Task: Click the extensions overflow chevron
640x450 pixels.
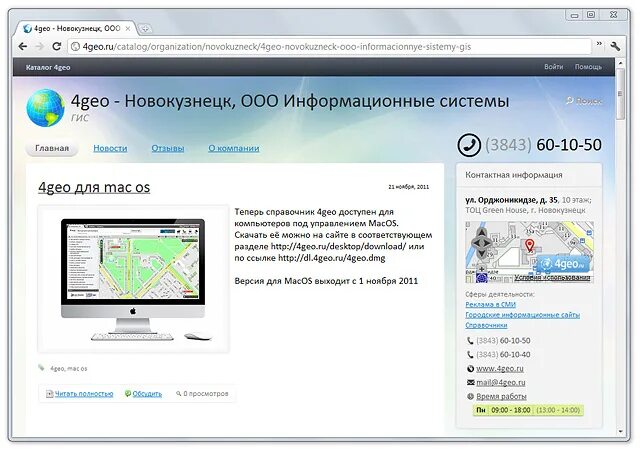Action: (x=599, y=43)
